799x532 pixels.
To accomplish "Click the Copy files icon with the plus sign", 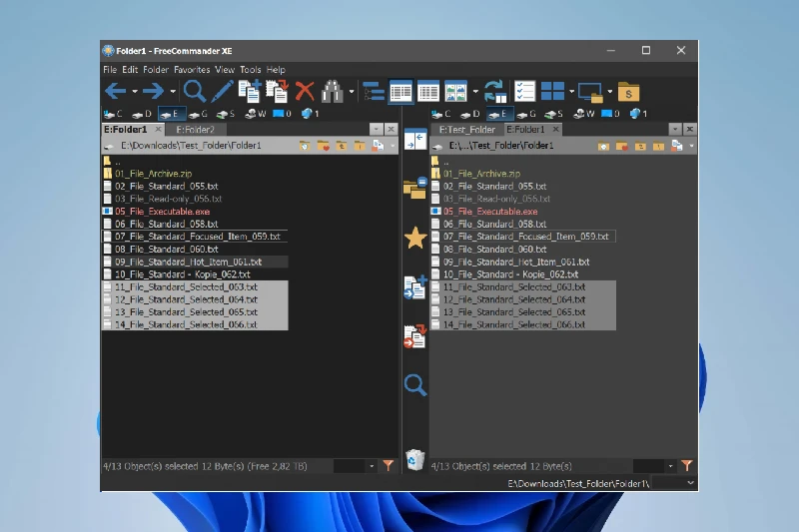I will [x=250, y=91].
